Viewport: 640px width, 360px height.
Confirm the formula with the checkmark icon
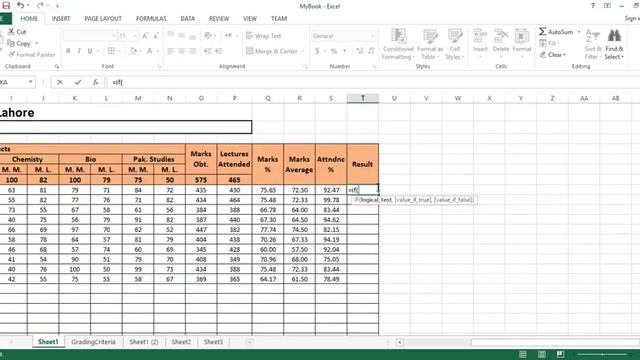pyautogui.click(x=78, y=82)
